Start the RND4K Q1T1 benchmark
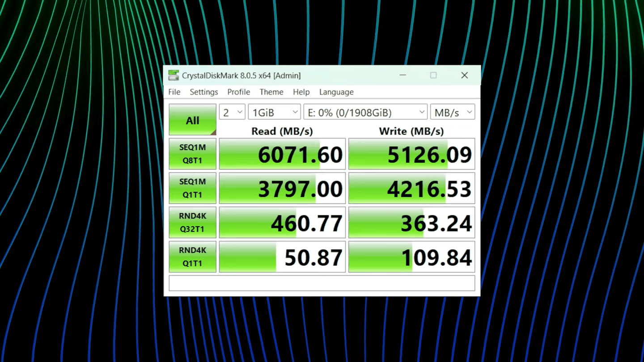Viewport: 644px width, 362px height. [x=192, y=257]
